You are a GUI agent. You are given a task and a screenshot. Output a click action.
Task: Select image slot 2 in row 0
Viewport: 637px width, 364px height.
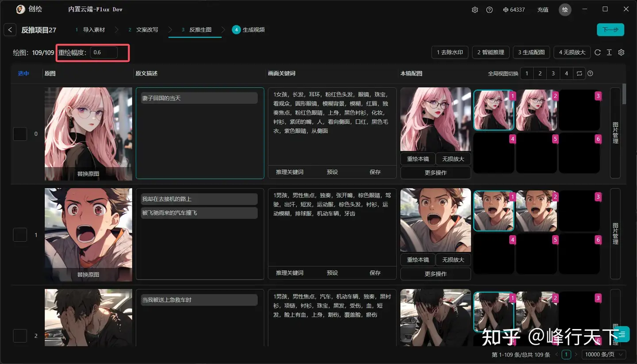[x=536, y=110]
